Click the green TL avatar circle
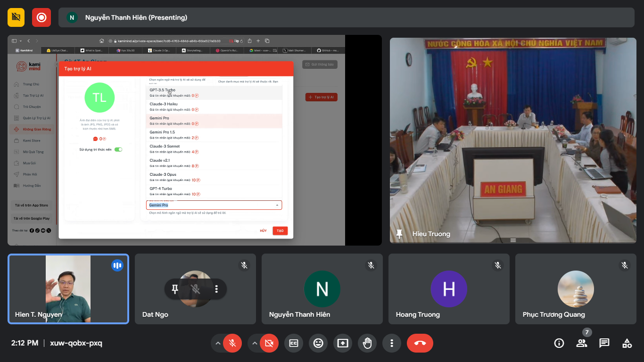644x362 pixels. coord(99,98)
